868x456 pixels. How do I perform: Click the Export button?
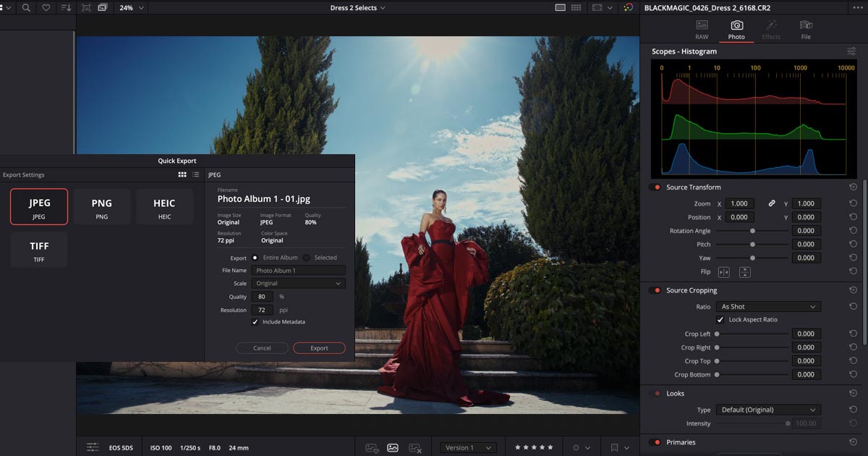pyautogui.click(x=319, y=348)
